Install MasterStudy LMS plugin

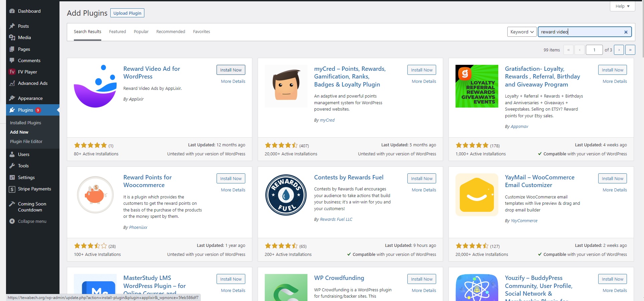(231, 279)
